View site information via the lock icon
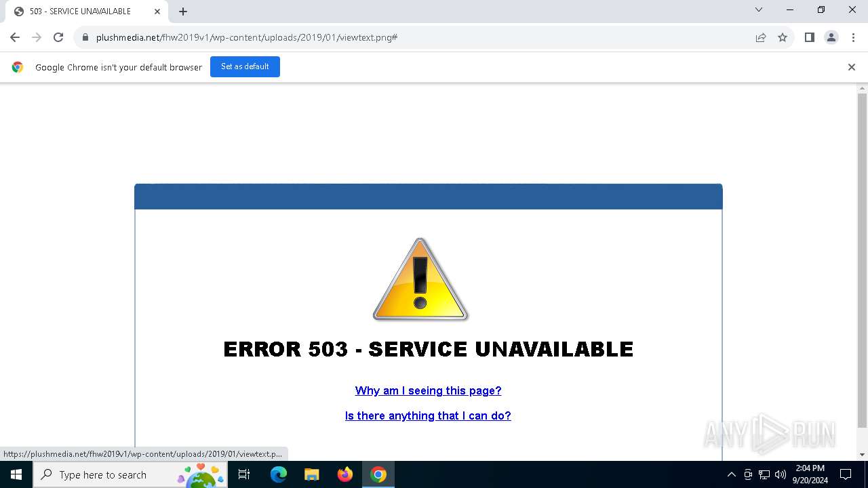This screenshot has height=488, width=868. (85, 37)
